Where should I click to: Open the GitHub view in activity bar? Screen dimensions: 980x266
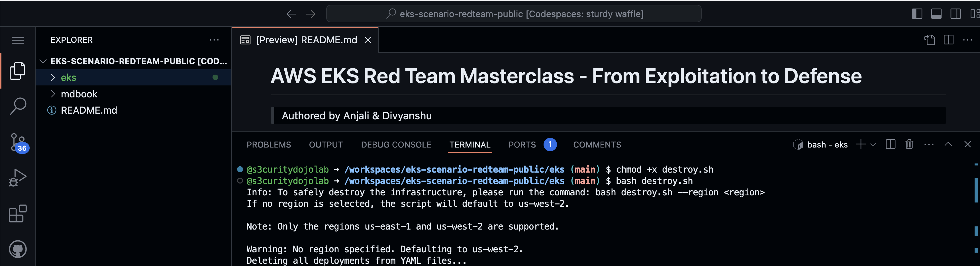(x=17, y=249)
